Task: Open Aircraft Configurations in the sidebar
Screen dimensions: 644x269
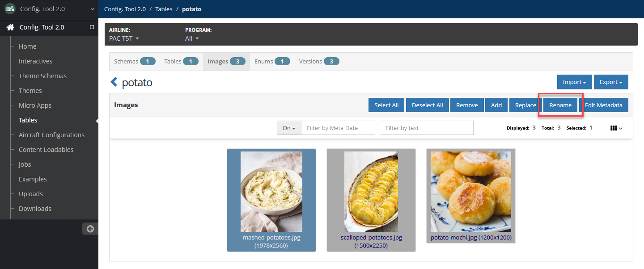Action: click(51, 135)
